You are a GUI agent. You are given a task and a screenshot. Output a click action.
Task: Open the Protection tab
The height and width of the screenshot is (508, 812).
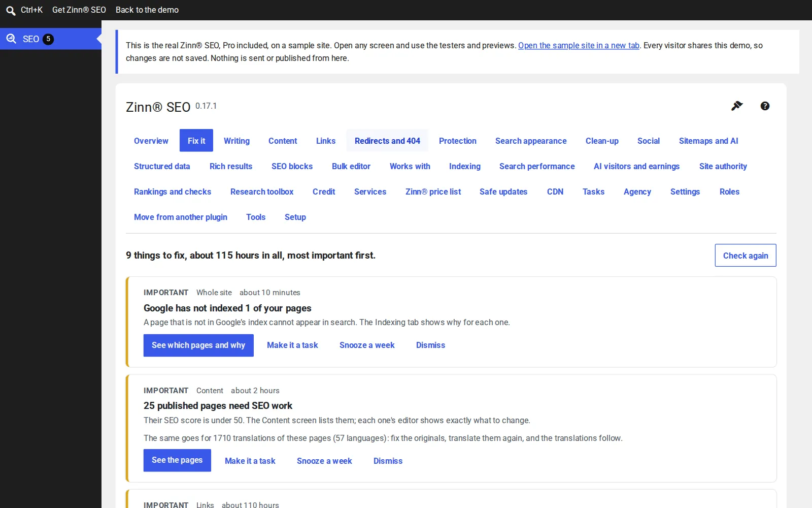[x=458, y=141]
